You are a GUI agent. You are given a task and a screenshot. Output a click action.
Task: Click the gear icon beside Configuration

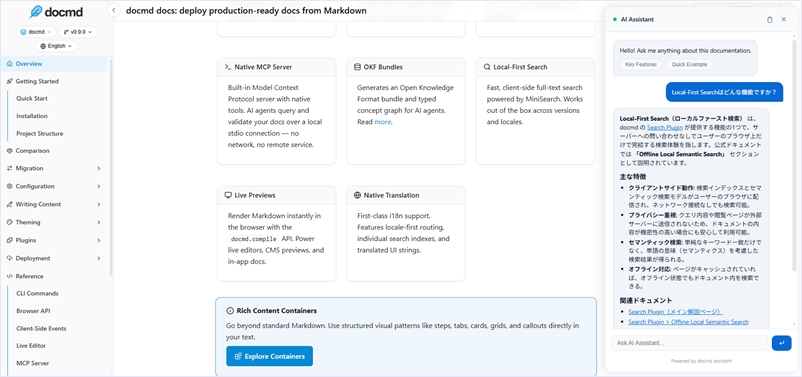pyautogui.click(x=10, y=186)
